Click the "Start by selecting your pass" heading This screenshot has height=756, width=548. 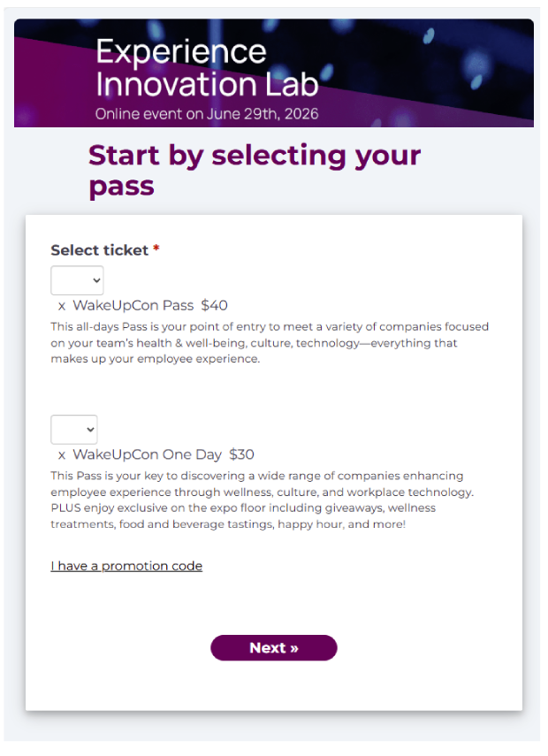click(254, 170)
